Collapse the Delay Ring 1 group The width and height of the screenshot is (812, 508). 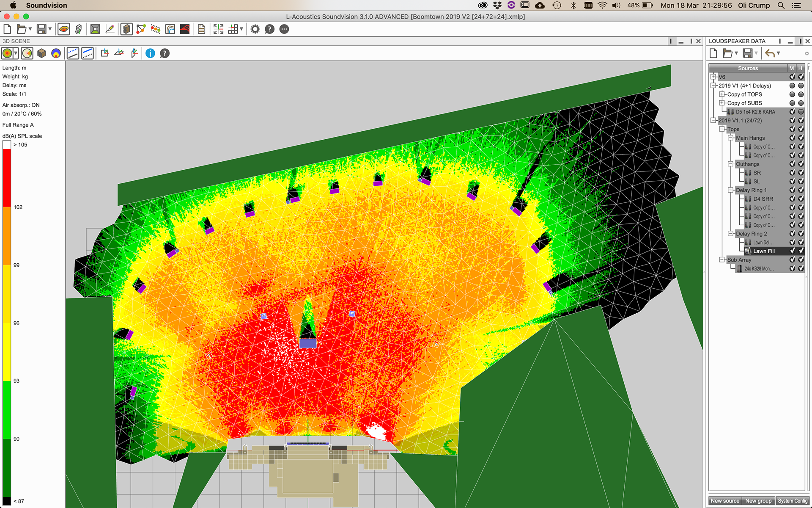point(731,190)
